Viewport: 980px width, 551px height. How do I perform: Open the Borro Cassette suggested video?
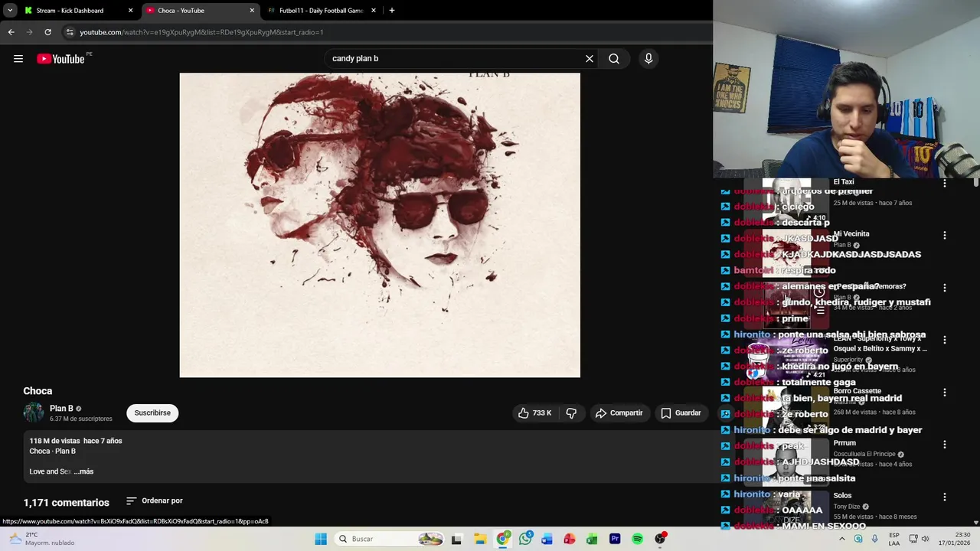click(x=857, y=391)
